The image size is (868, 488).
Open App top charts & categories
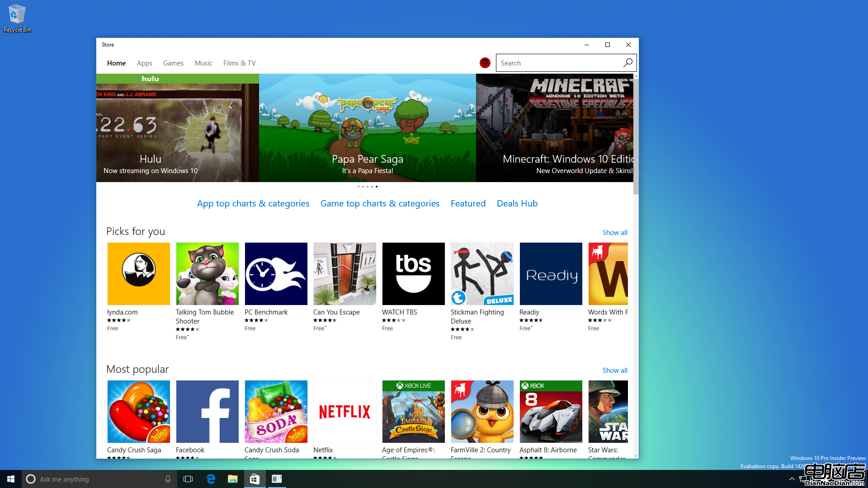point(253,204)
